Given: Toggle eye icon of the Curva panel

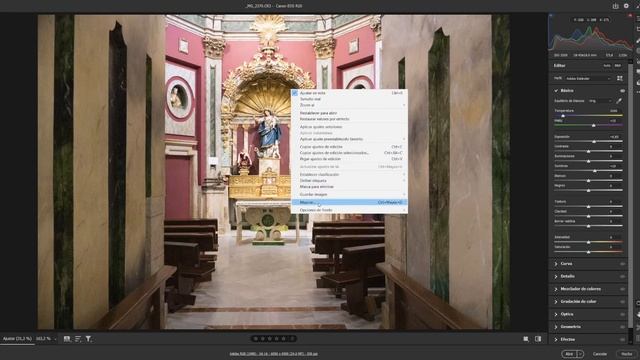Looking at the screenshot, I should coord(622,264).
